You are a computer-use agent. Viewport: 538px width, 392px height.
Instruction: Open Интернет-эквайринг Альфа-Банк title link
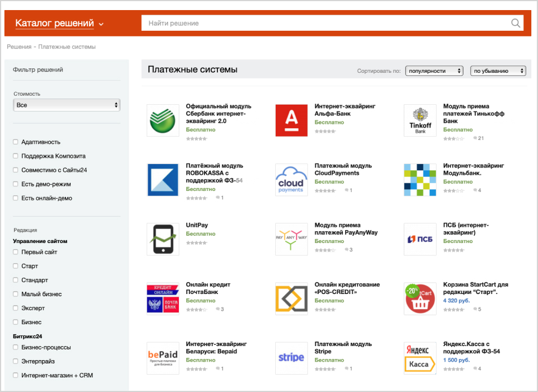tap(345, 110)
